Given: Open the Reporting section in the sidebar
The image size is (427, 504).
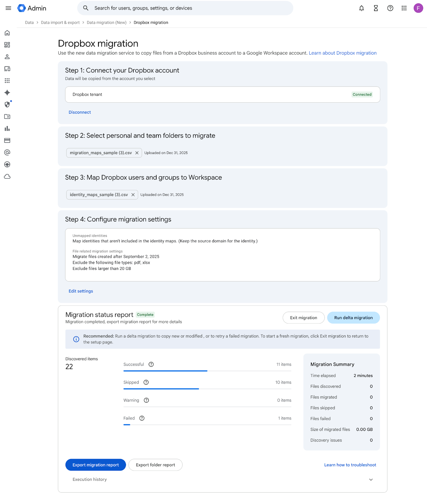Looking at the screenshot, I should click(7, 129).
